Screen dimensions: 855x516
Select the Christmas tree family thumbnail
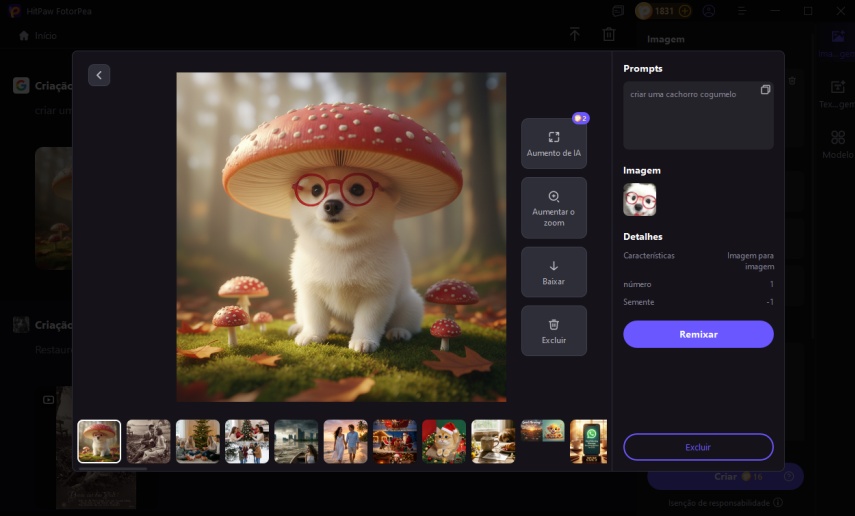coord(197,441)
